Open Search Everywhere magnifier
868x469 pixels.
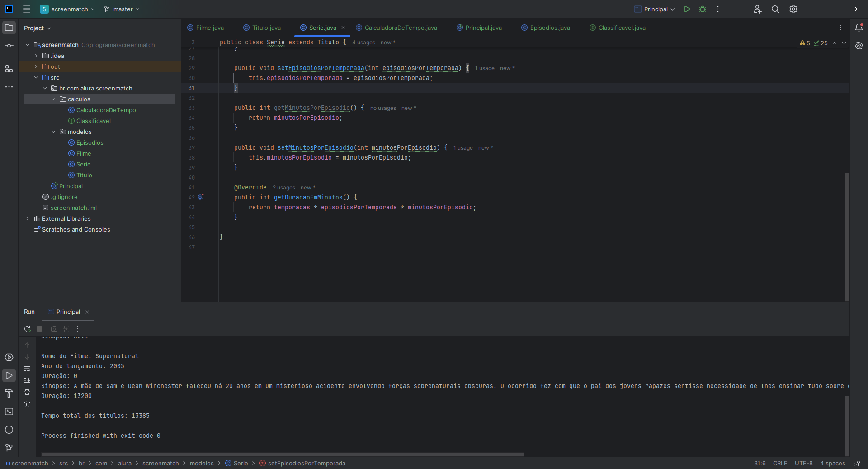coord(775,9)
